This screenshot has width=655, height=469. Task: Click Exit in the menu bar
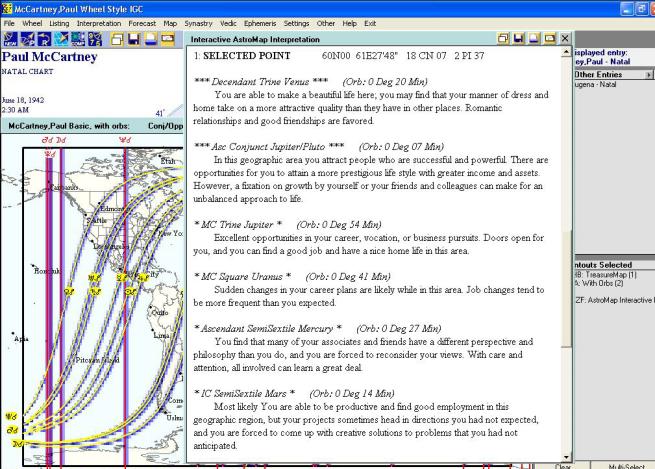tap(370, 23)
